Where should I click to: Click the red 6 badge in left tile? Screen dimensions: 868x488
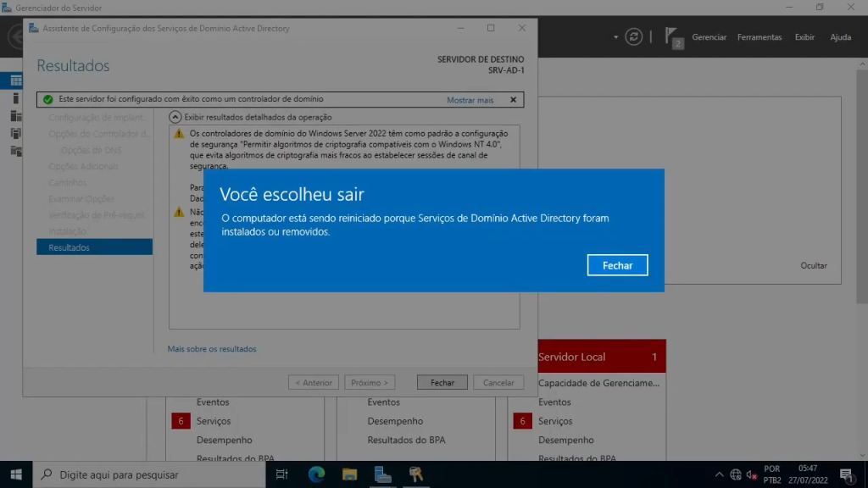(181, 421)
